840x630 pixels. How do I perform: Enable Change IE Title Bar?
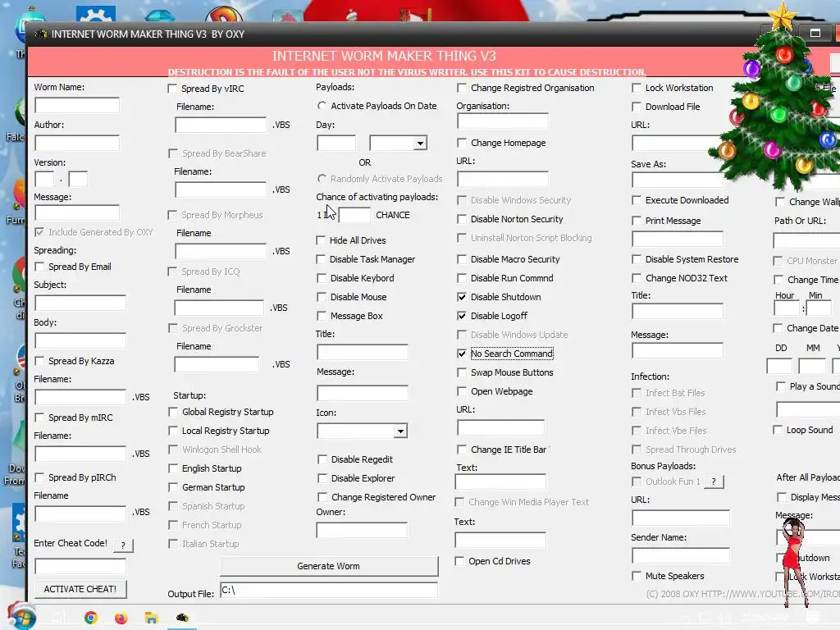(x=461, y=450)
